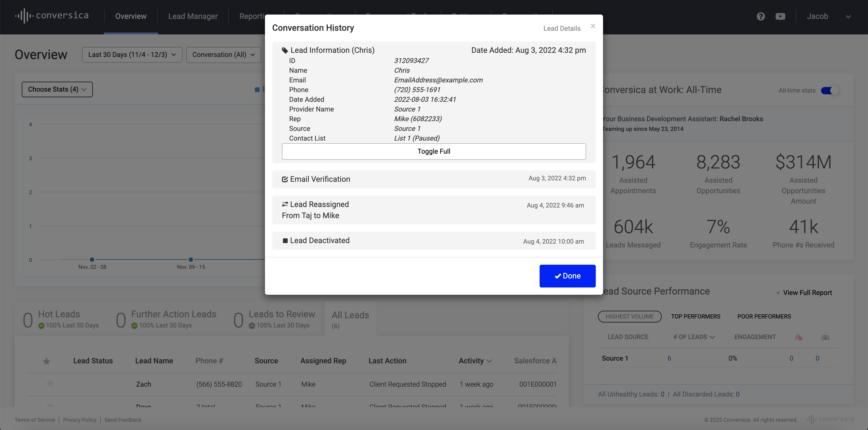Open the Last 30 Days date dropdown
Viewport: 868px width, 430px height.
pos(132,55)
